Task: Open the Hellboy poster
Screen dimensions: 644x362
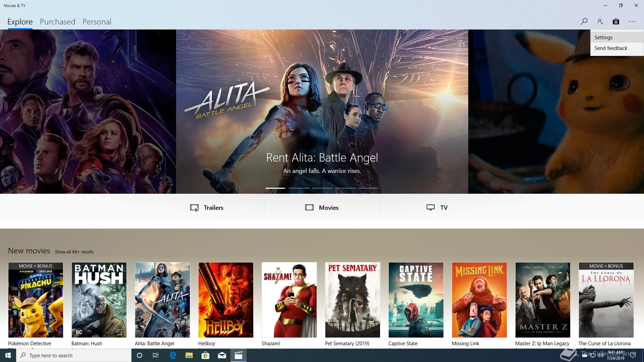Action: 226,300
